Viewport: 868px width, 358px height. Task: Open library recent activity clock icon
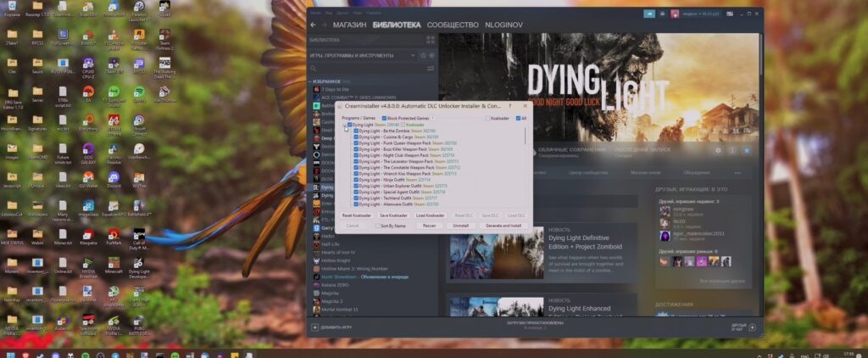(x=423, y=55)
